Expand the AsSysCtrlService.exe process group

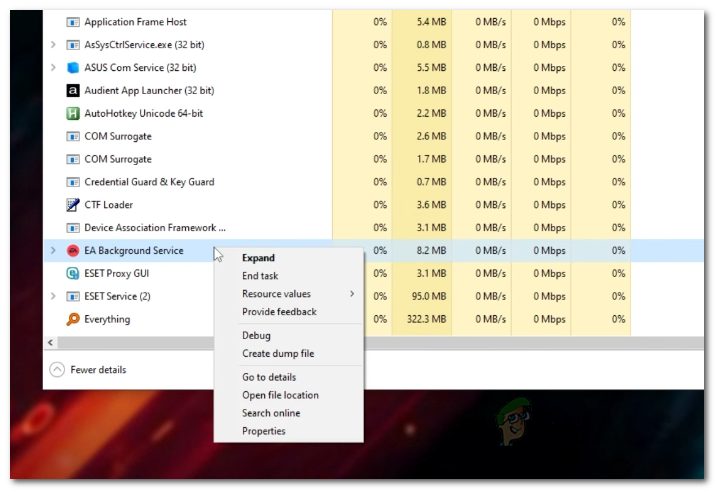click(53, 45)
